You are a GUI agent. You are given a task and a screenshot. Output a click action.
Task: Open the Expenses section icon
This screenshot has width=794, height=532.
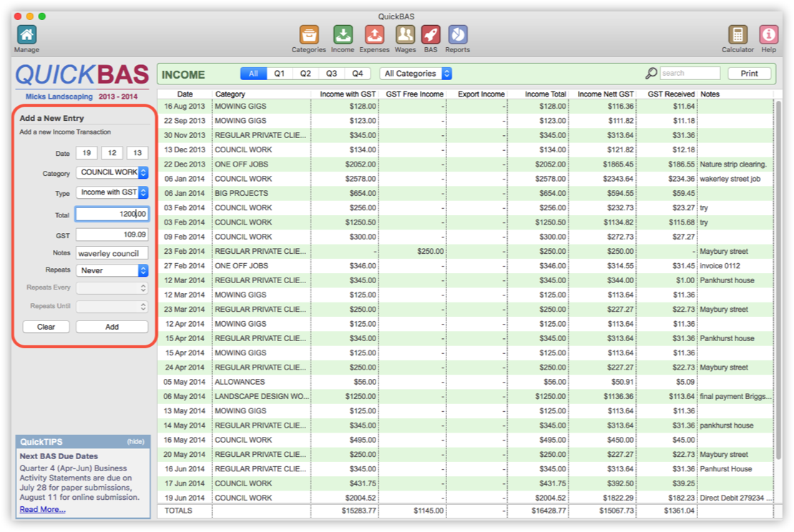click(373, 34)
